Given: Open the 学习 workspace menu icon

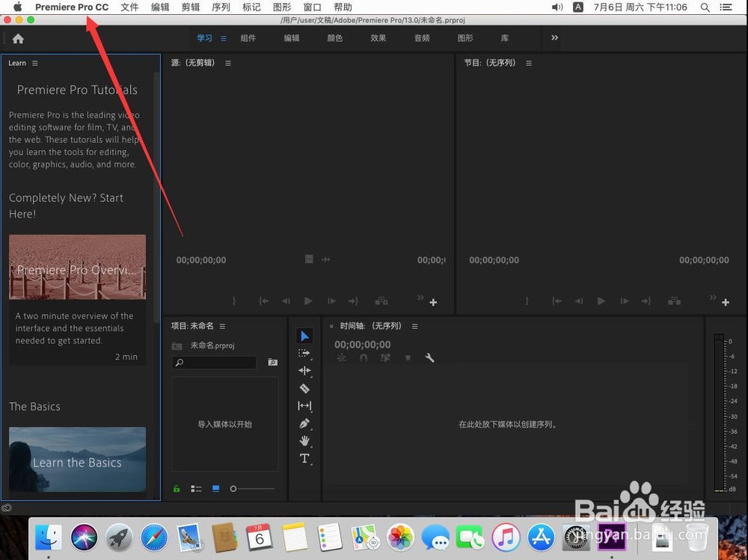Looking at the screenshot, I should tap(223, 39).
